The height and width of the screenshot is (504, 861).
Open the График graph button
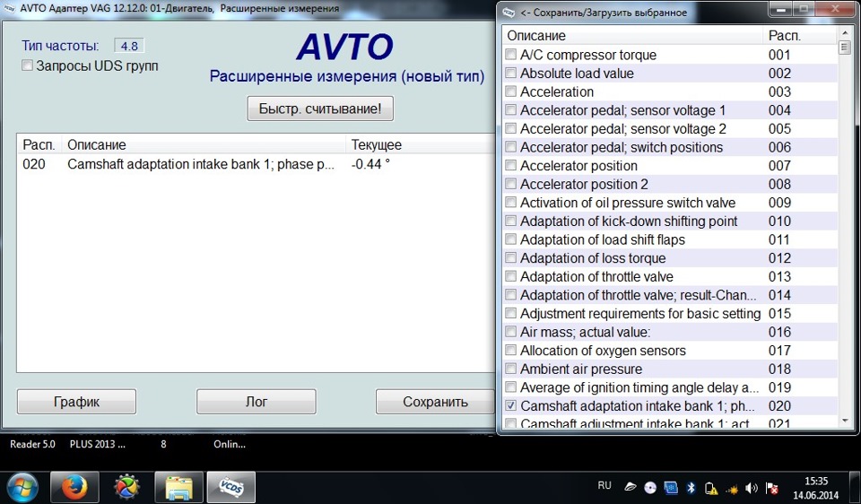coord(77,402)
